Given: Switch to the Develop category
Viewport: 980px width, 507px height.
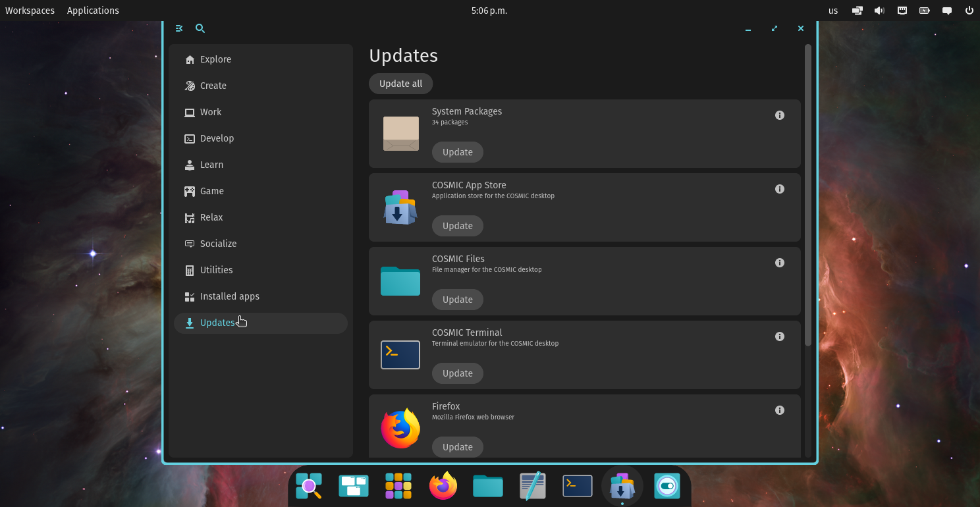Looking at the screenshot, I should [x=261, y=138].
